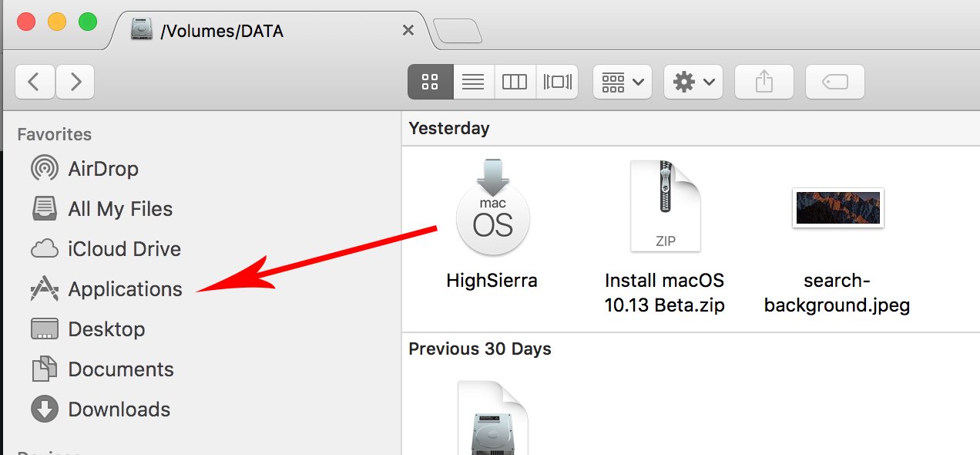
Task: Select Downloads in the sidebar
Action: [119, 409]
